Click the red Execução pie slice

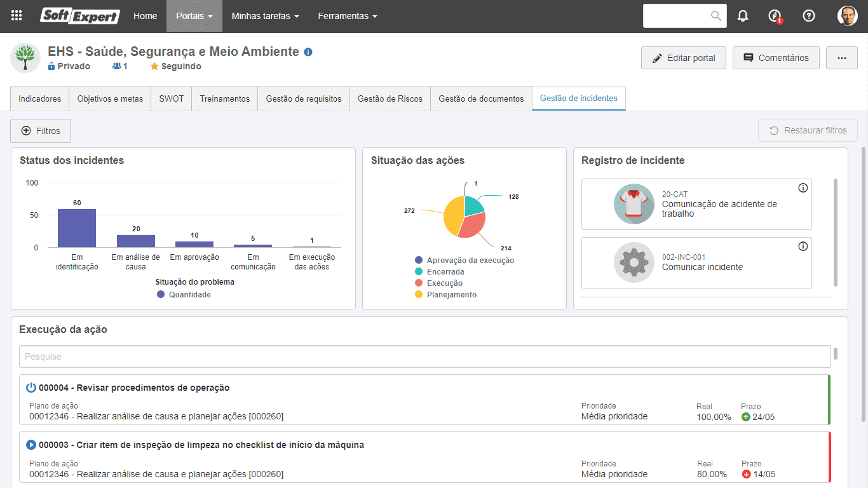[x=473, y=226]
